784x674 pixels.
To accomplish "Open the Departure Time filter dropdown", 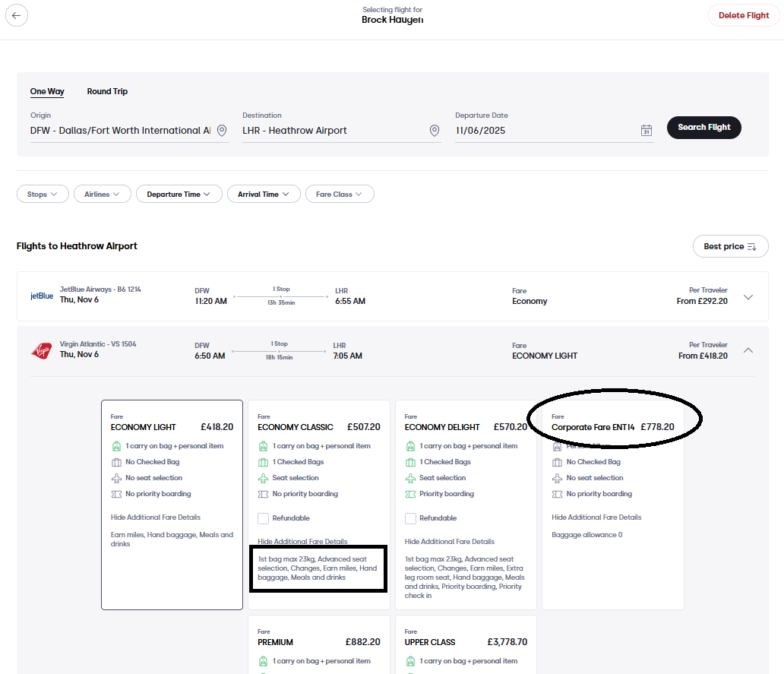I will pyautogui.click(x=179, y=194).
